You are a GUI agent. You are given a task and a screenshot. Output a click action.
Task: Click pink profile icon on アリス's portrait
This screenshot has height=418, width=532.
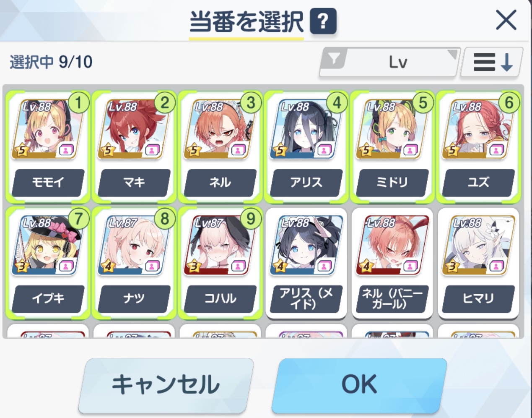[324, 150]
